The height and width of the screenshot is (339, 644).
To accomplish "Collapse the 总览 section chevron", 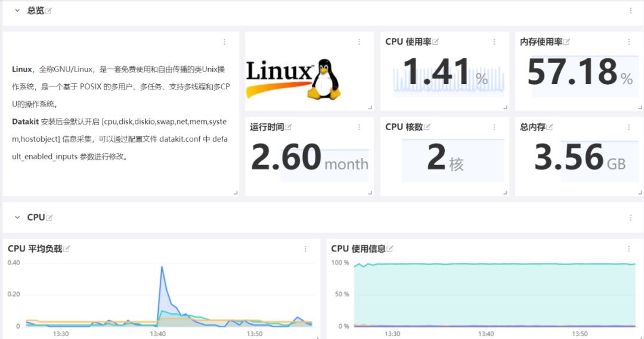I will pyautogui.click(x=17, y=11).
